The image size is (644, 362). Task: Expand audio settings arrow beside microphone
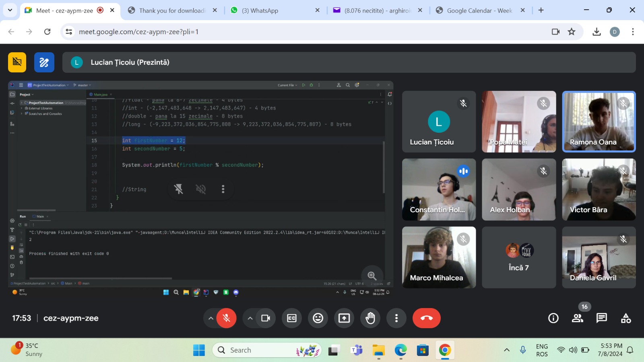211,318
